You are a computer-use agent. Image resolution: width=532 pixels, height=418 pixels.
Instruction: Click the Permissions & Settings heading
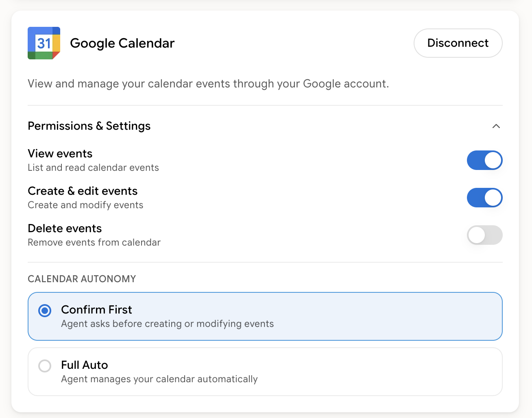point(89,126)
